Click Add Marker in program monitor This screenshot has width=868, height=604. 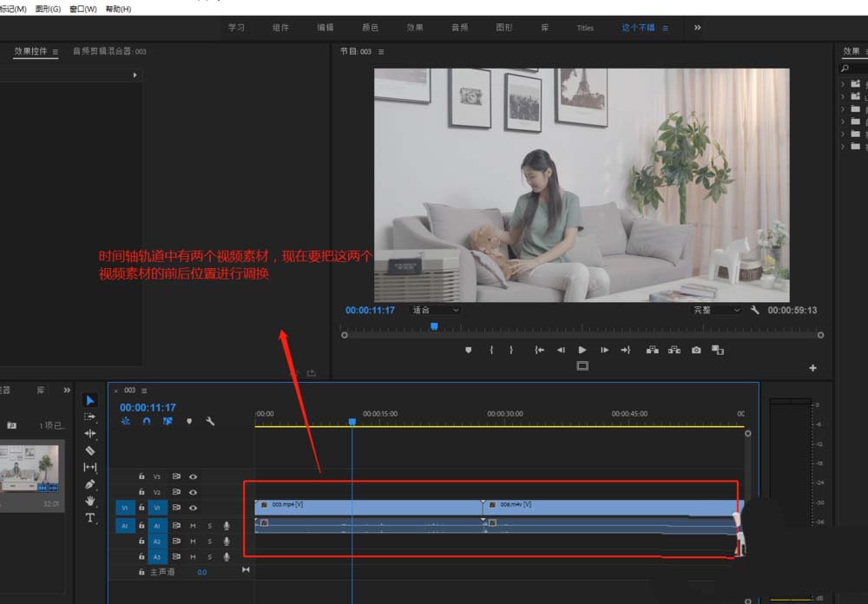point(469,350)
